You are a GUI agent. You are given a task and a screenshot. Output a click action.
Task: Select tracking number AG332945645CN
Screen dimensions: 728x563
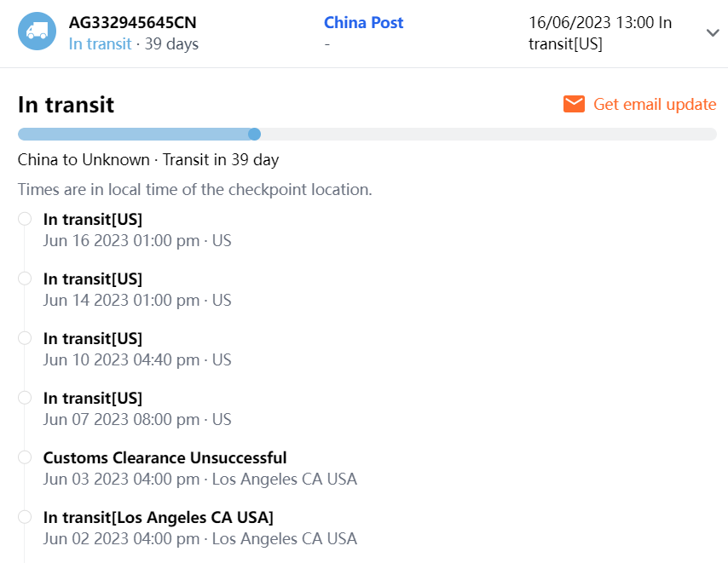(x=132, y=23)
